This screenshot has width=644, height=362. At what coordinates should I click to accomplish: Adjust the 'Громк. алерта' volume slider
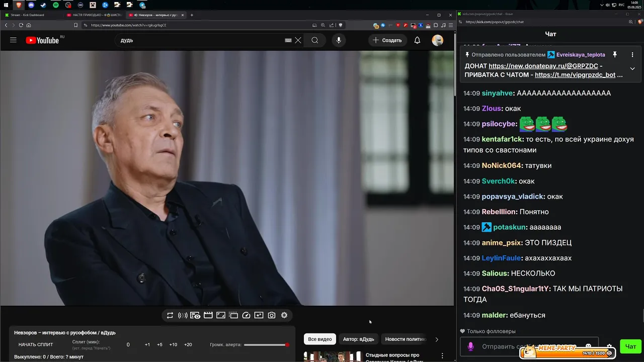(266, 344)
